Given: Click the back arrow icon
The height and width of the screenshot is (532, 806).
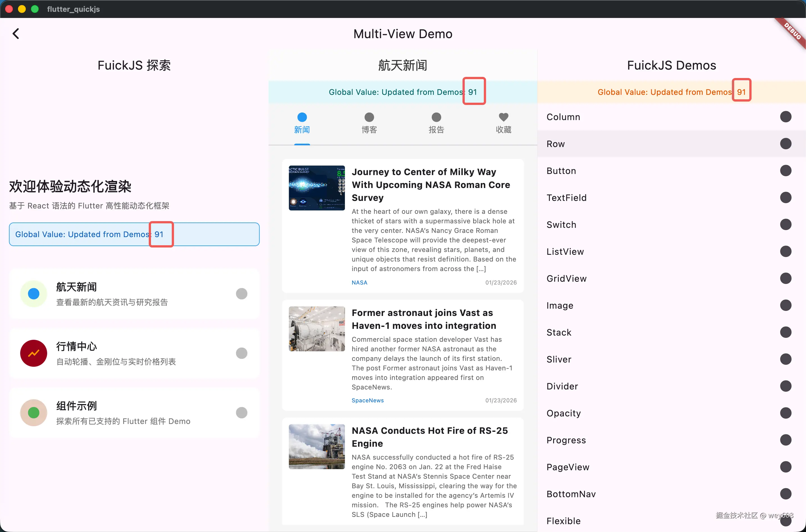Looking at the screenshot, I should pyautogui.click(x=16, y=34).
